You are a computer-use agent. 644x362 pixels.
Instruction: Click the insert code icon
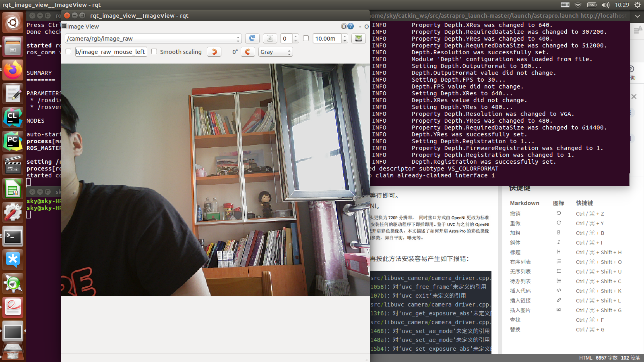(559, 290)
